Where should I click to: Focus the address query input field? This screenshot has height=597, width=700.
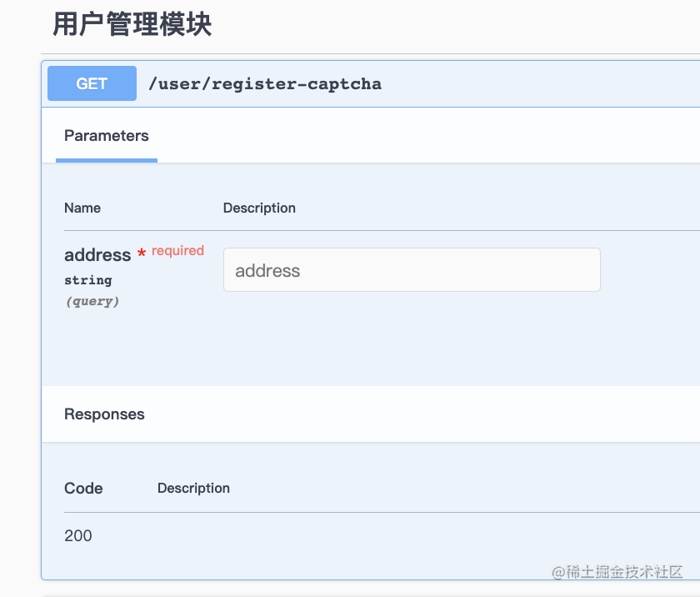pos(412,269)
